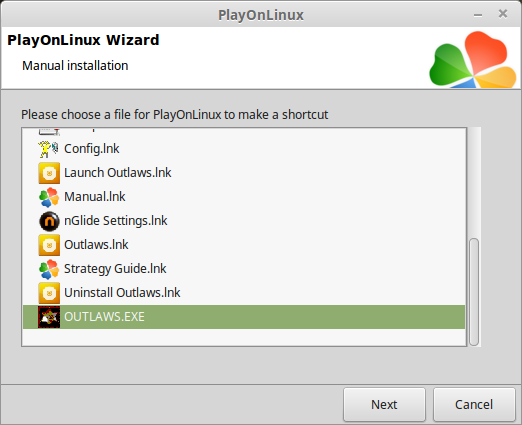This screenshot has width=522, height=425.
Task: Click the OUTLAWS.EXE game icon
Action: coord(49,317)
